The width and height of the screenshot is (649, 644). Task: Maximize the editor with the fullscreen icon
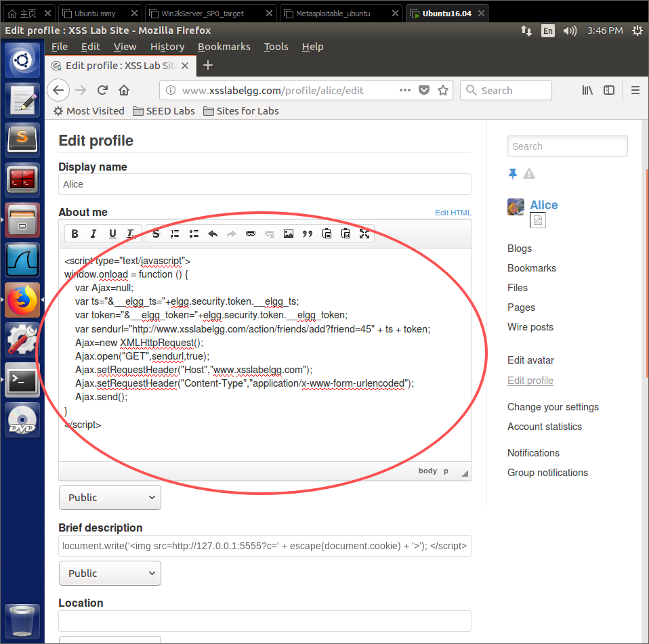pos(364,234)
